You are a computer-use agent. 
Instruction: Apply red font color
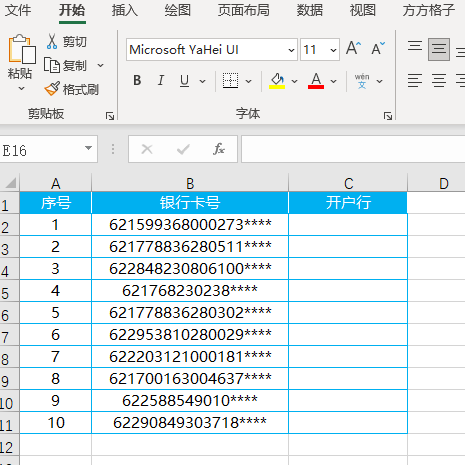click(x=316, y=81)
